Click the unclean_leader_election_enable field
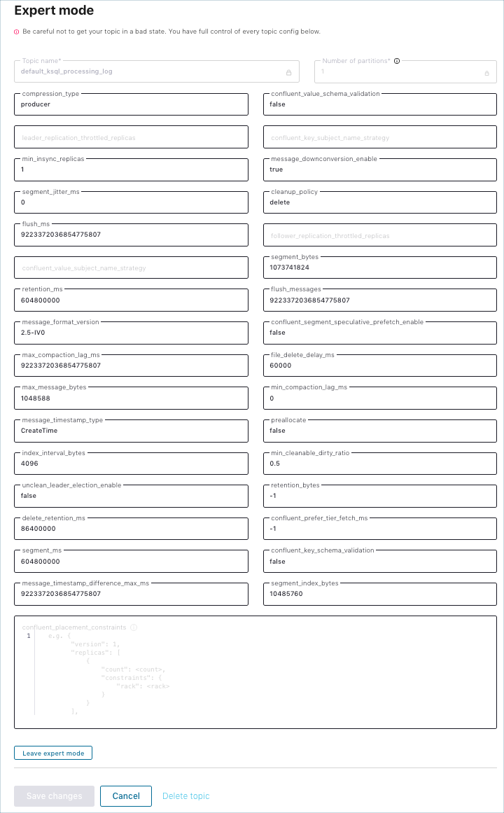504x813 pixels. [131, 496]
